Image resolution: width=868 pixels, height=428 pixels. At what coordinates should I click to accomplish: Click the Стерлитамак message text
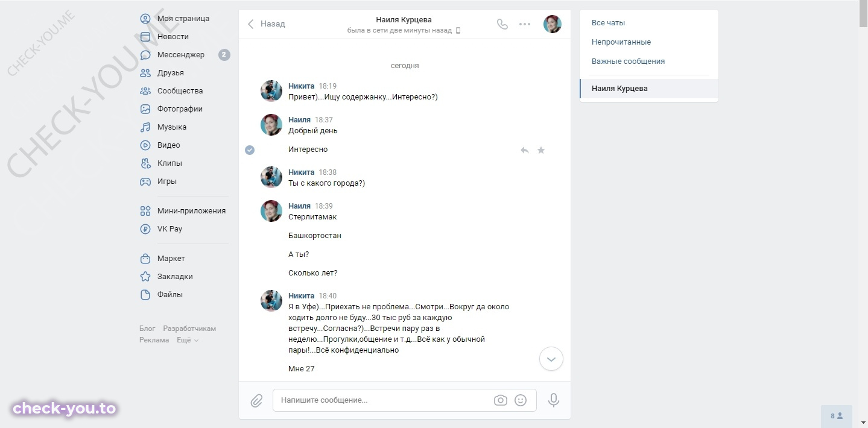pyautogui.click(x=312, y=217)
